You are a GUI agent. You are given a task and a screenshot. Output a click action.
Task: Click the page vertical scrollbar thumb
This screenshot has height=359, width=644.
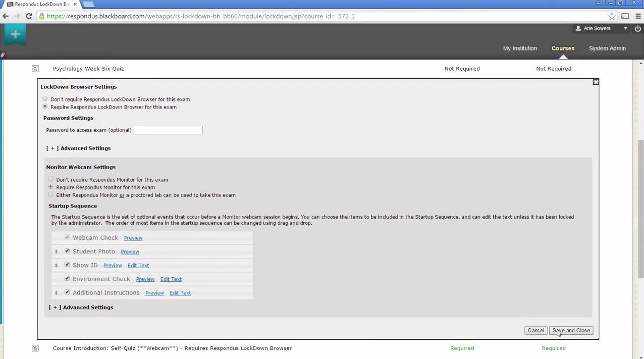(x=640, y=209)
